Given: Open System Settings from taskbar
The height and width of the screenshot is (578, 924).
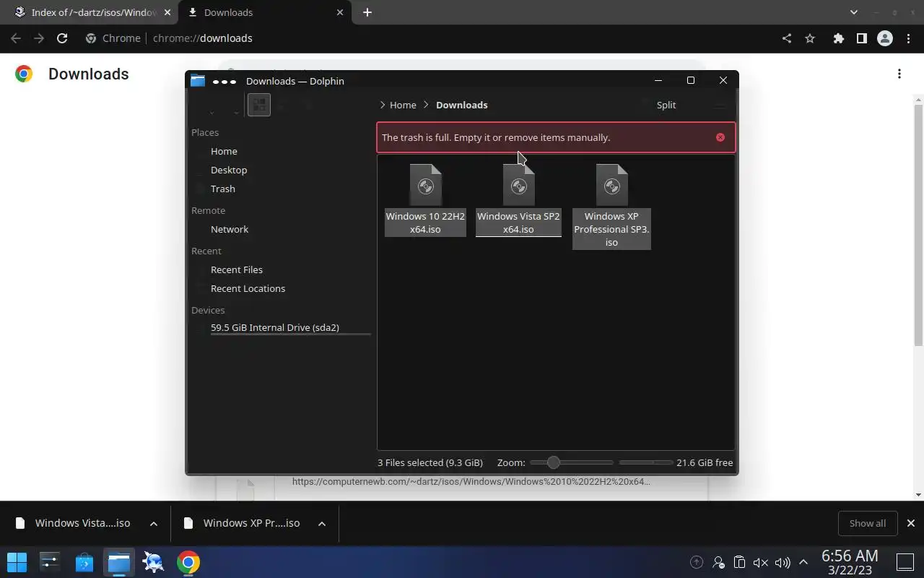Looking at the screenshot, I should tap(50, 562).
